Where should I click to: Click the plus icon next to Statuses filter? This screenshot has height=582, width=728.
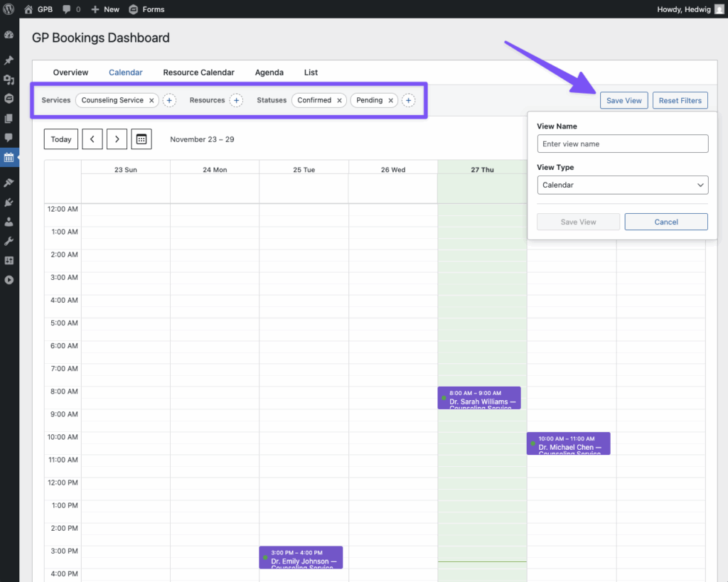coord(408,100)
